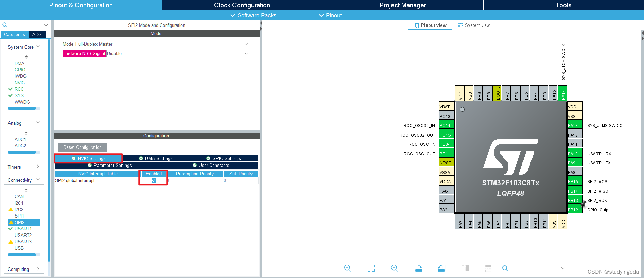
Task: Toggle vertical split view icon
Action: pyautogui.click(x=465, y=268)
